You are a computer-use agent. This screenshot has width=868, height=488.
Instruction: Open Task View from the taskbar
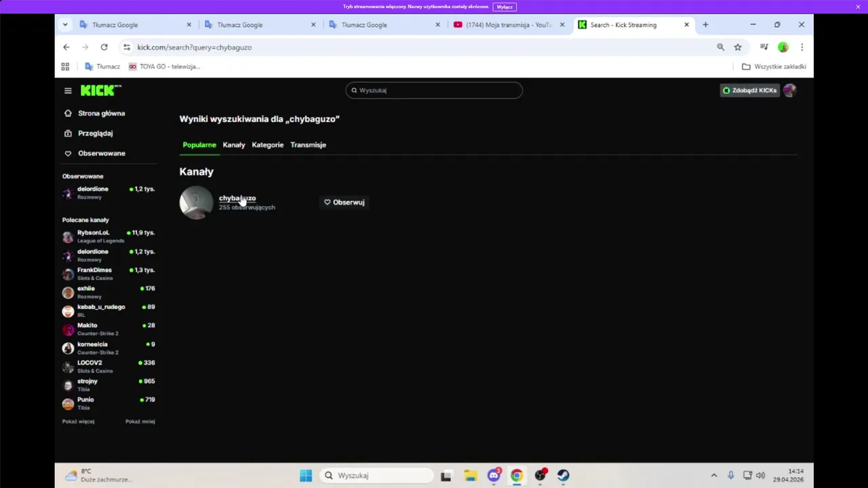pos(446,475)
